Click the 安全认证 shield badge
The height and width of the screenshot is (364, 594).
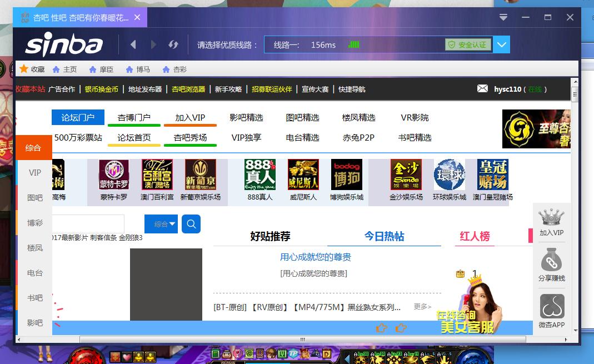[468, 44]
